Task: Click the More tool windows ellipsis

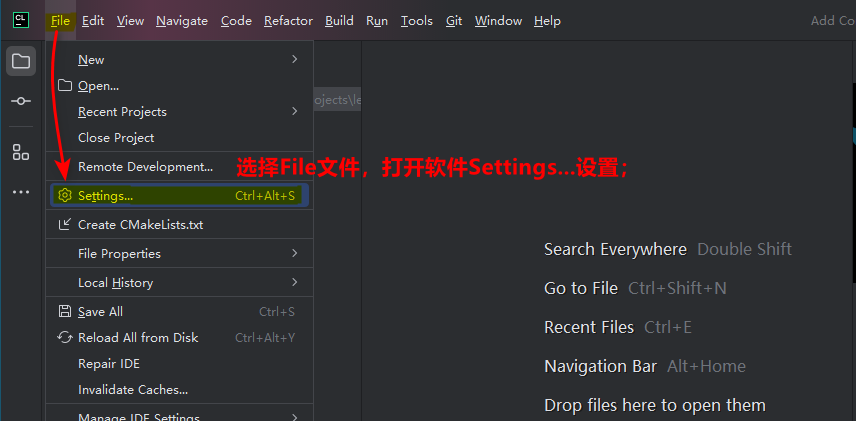Action: pos(21,192)
